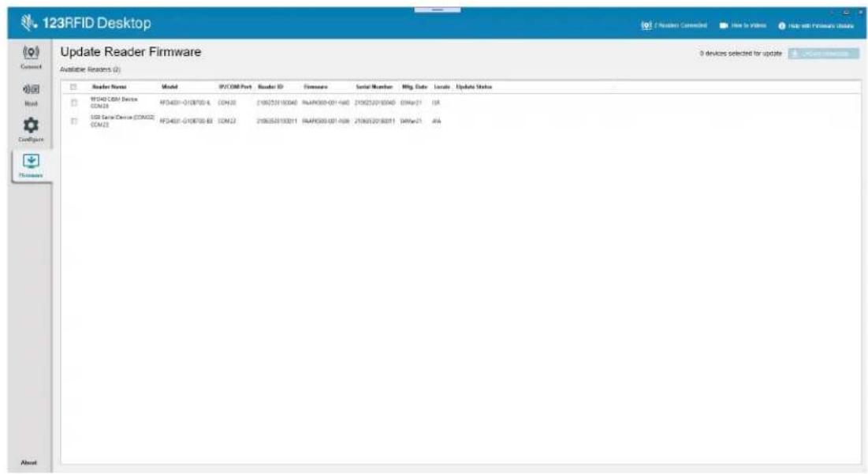Click the 'Available Readers (2)' label
The image size is (868, 474).
coord(90,69)
